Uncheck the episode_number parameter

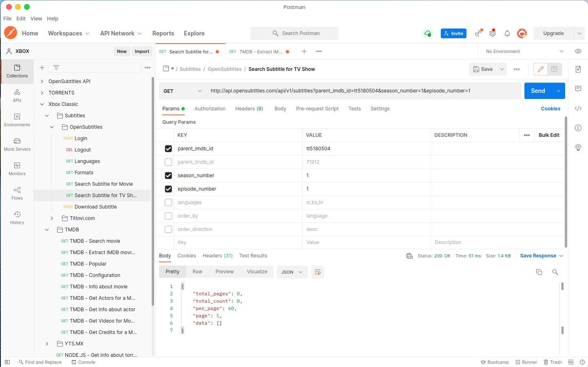[168, 189]
